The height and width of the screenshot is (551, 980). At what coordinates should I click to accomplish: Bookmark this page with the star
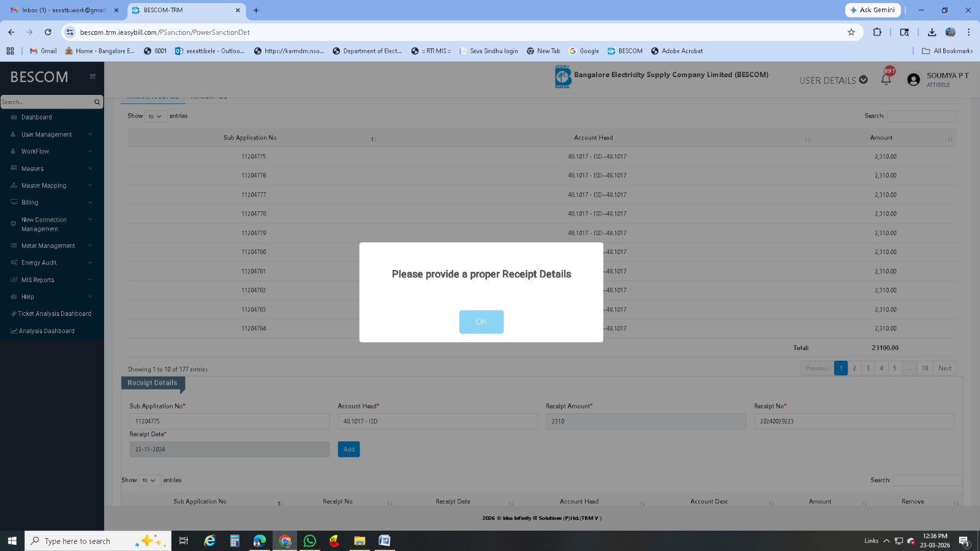[851, 32]
